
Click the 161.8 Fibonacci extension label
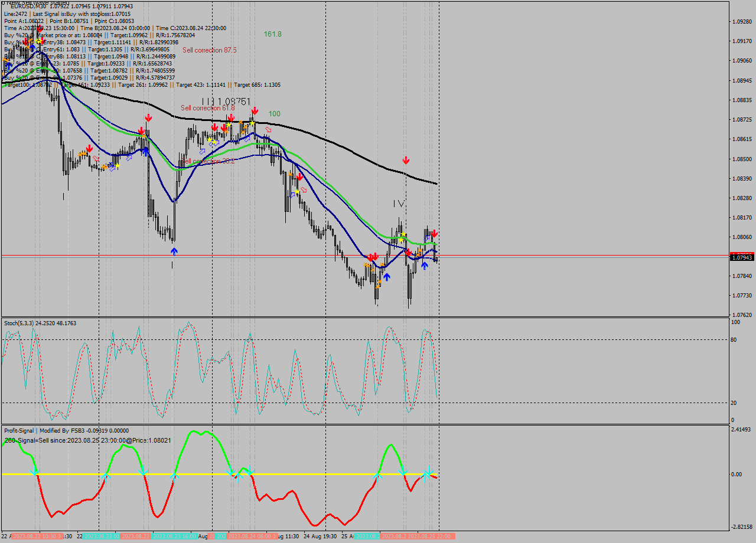[272, 34]
